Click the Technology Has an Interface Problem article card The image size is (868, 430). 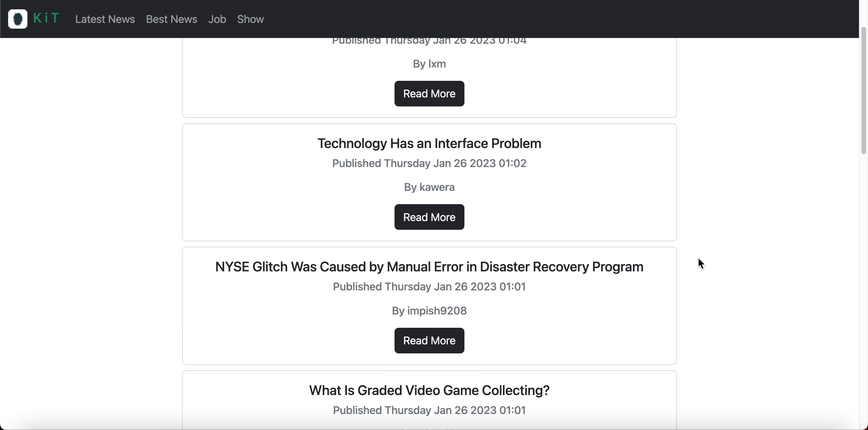tap(429, 182)
